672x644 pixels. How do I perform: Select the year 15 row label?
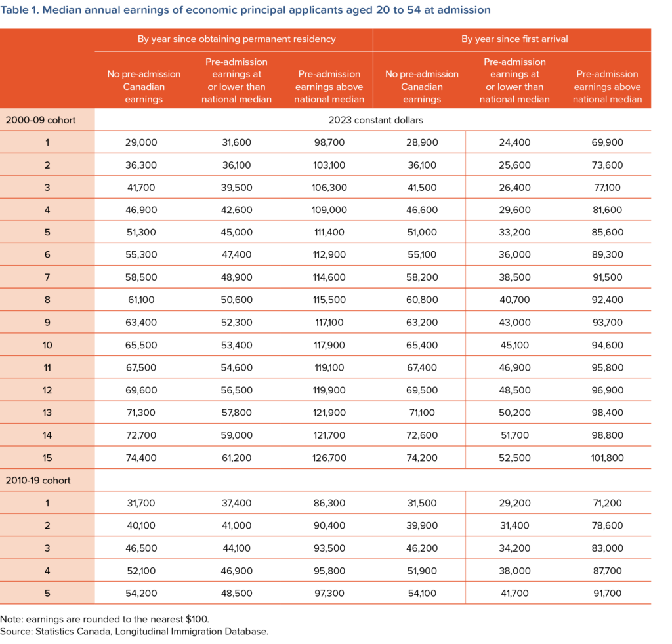coord(47,458)
